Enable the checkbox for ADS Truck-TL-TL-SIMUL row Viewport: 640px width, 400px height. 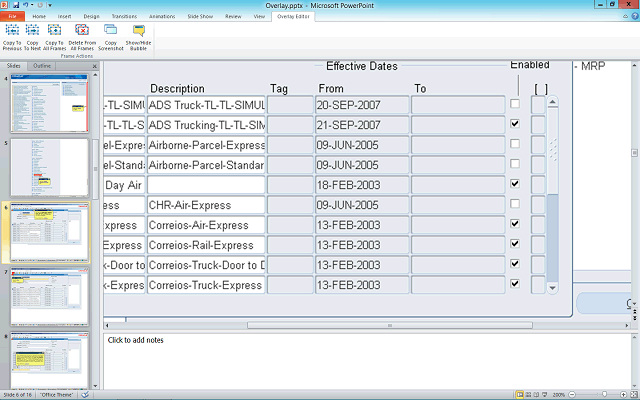click(515, 104)
